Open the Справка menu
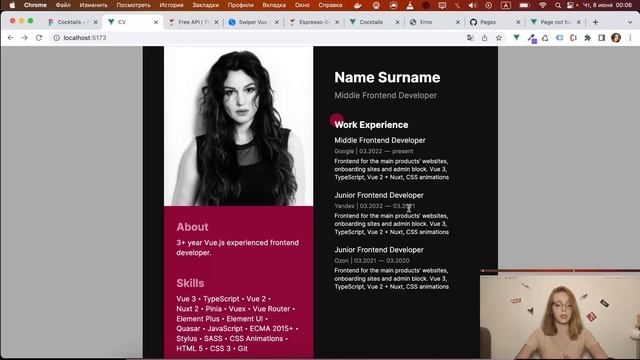This screenshot has height=360, width=640. [x=330, y=5]
